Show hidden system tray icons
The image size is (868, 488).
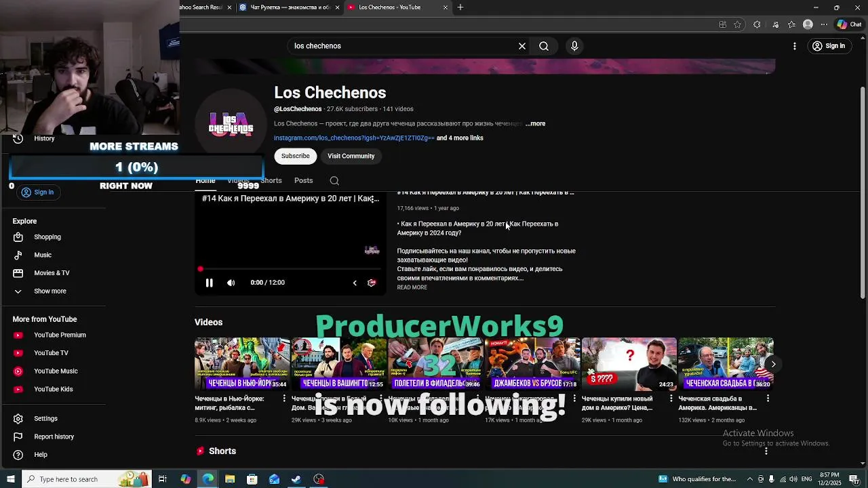[x=751, y=479]
